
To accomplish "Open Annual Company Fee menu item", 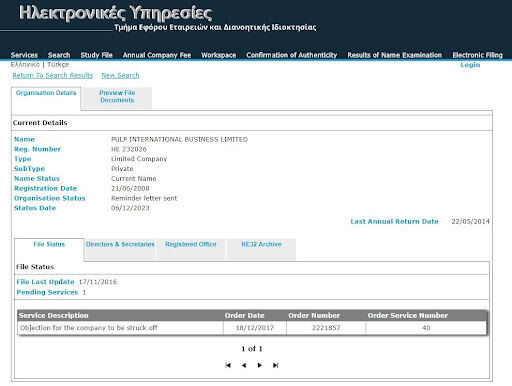I will point(157,55).
